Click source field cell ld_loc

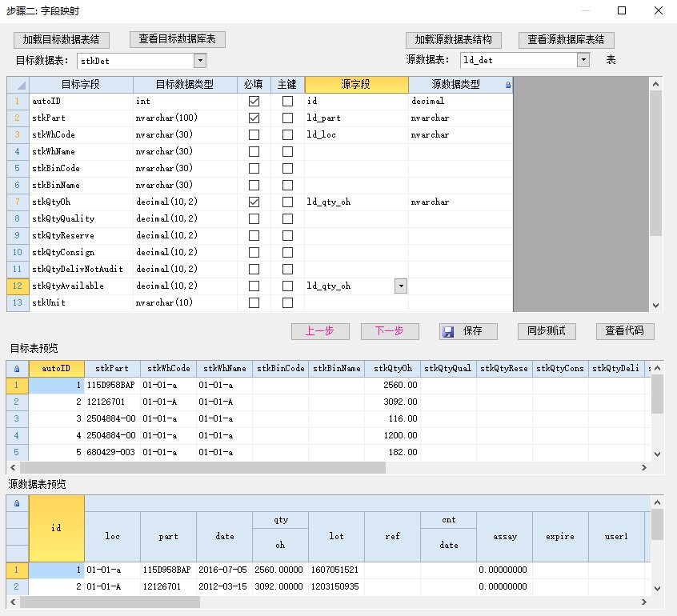click(357, 134)
